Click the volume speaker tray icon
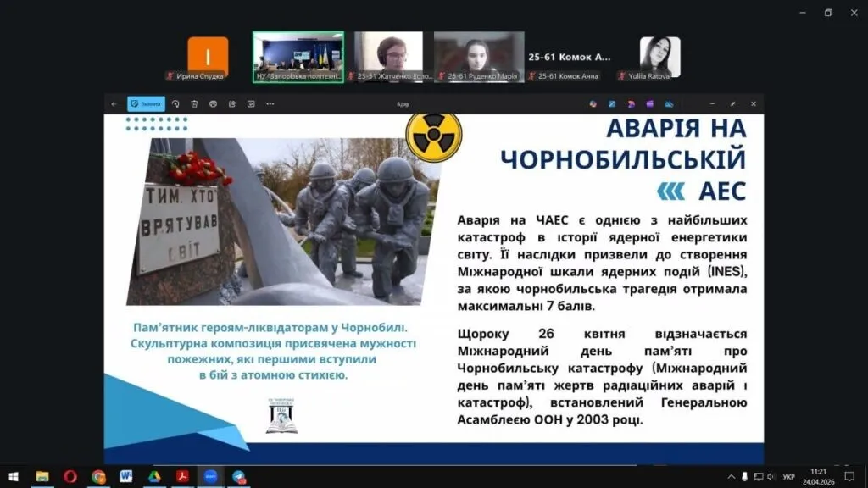868x488 pixels. click(x=771, y=477)
